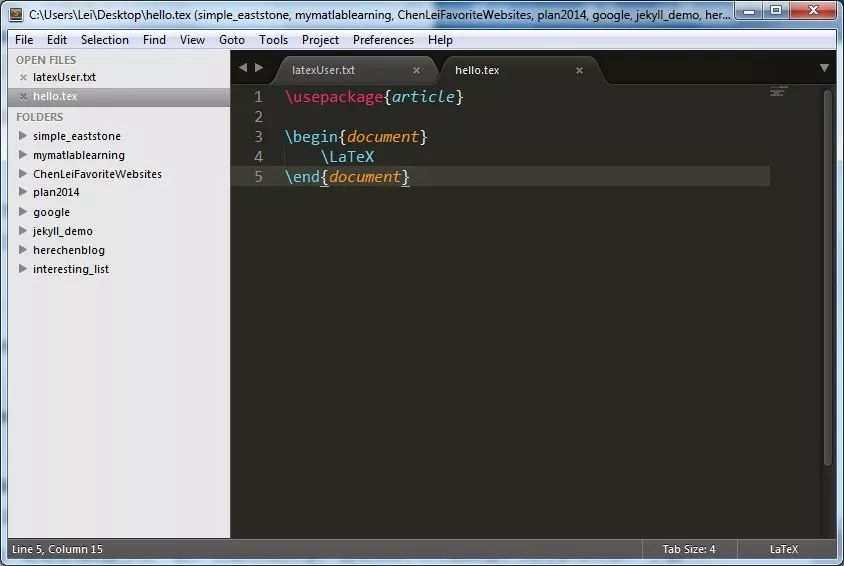Image resolution: width=844 pixels, height=566 pixels.
Task: Place cursor in \begin command
Action: coord(312,137)
